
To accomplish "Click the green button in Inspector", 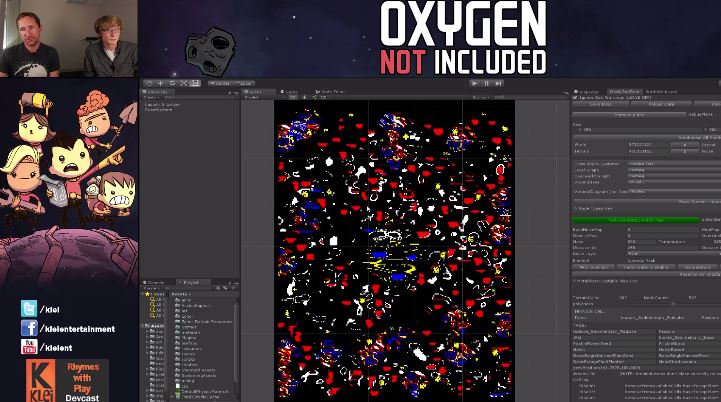I will point(635,219).
